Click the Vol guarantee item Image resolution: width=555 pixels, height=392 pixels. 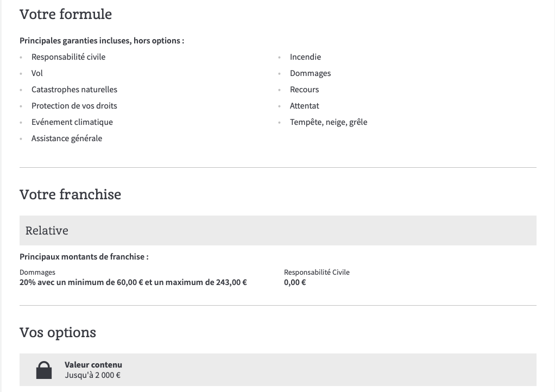tap(37, 73)
